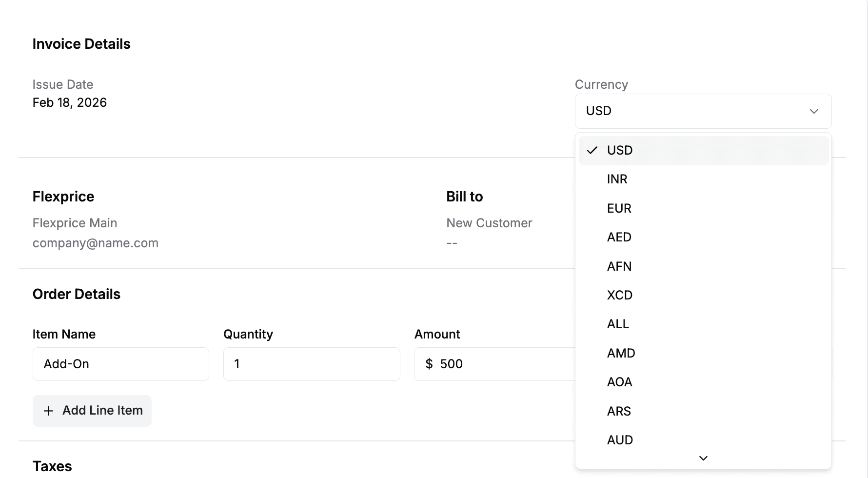Click the plus icon beside Add Line Item

coord(48,411)
